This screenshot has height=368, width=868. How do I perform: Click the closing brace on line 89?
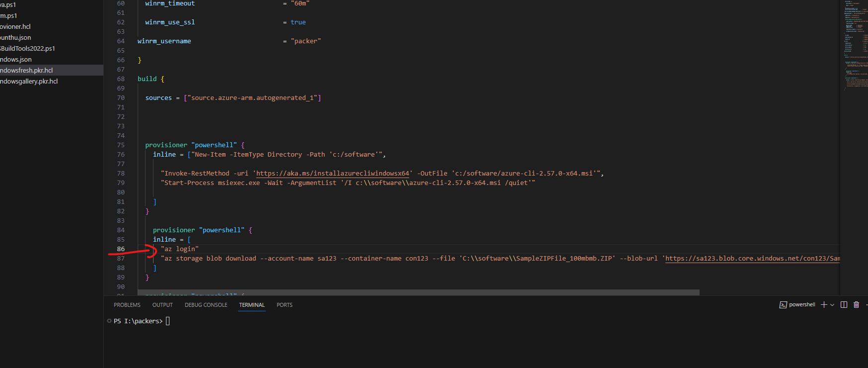[x=147, y=277]
